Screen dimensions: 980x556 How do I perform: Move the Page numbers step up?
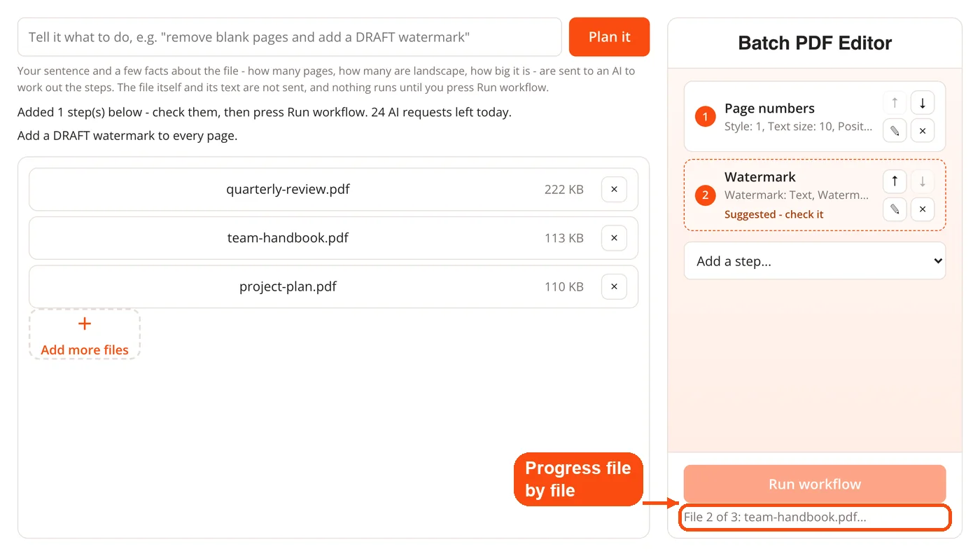coord(895,103)
